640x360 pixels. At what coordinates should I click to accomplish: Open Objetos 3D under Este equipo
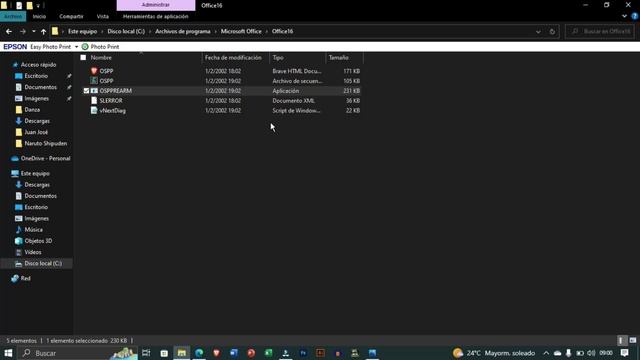pos(38,241)
